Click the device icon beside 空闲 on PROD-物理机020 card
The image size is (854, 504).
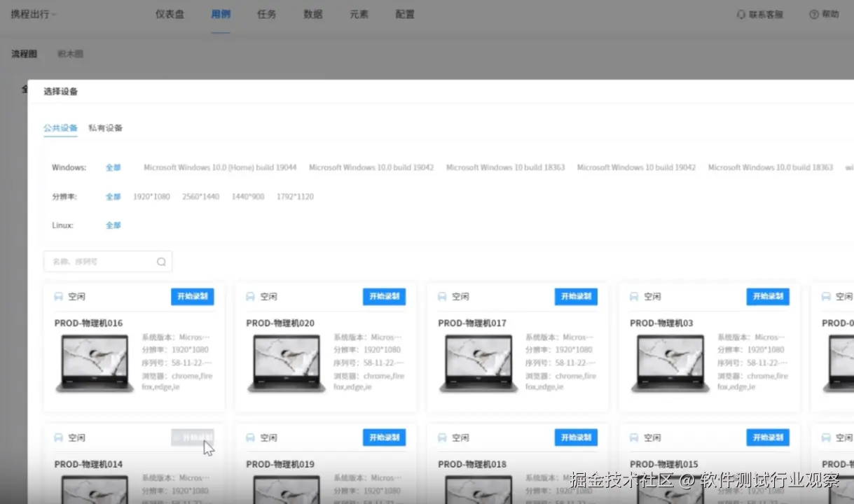(x=250, y=297)
